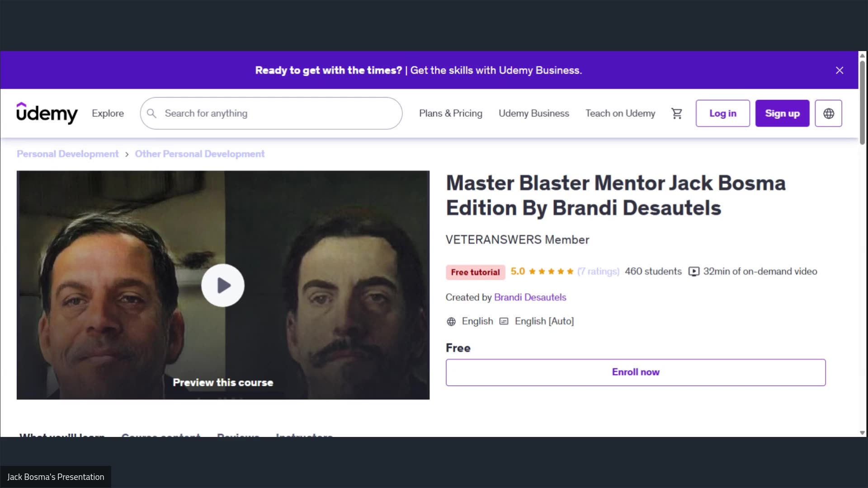Dismiss the purple Udemy Business banner
The height and width of the screenshot is (488, 868).
[x=839, y=70]
